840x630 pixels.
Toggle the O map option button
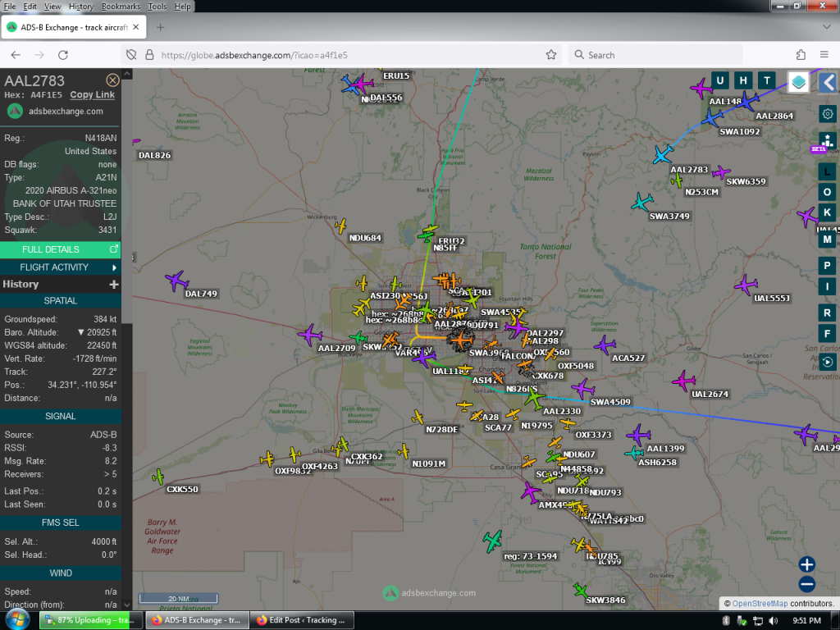tap(827, 192)
